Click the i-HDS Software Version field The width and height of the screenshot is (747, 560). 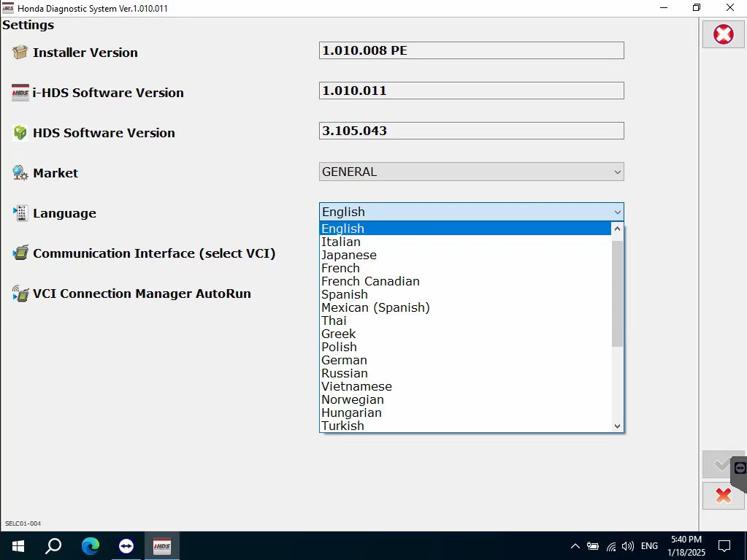pyautogui.click(x=471, y=91)
